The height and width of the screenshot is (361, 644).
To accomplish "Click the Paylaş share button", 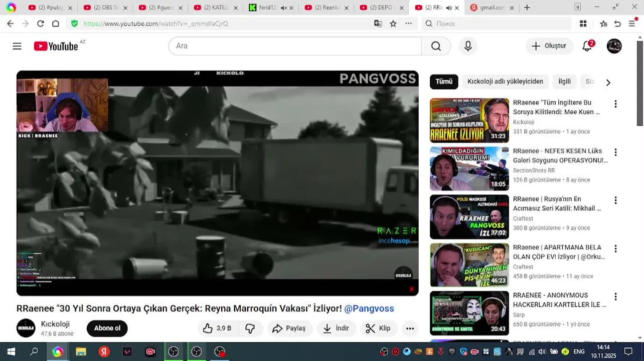I will pos(289,328).
